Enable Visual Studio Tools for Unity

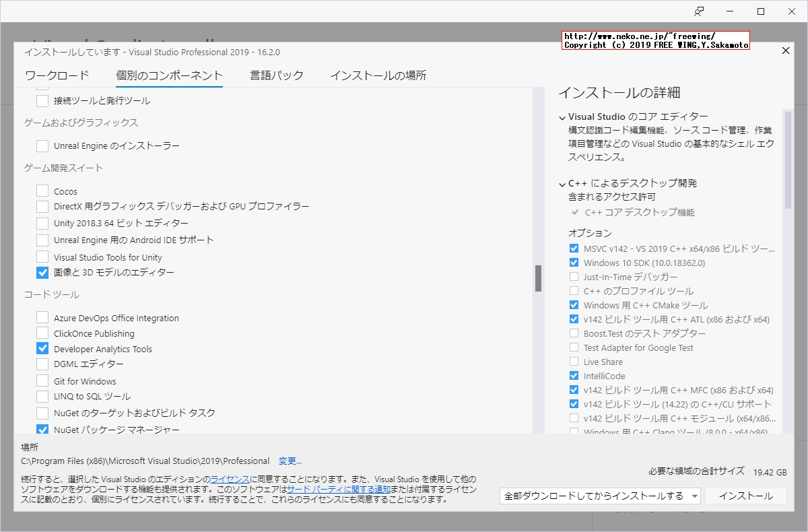tap(42, 257)
